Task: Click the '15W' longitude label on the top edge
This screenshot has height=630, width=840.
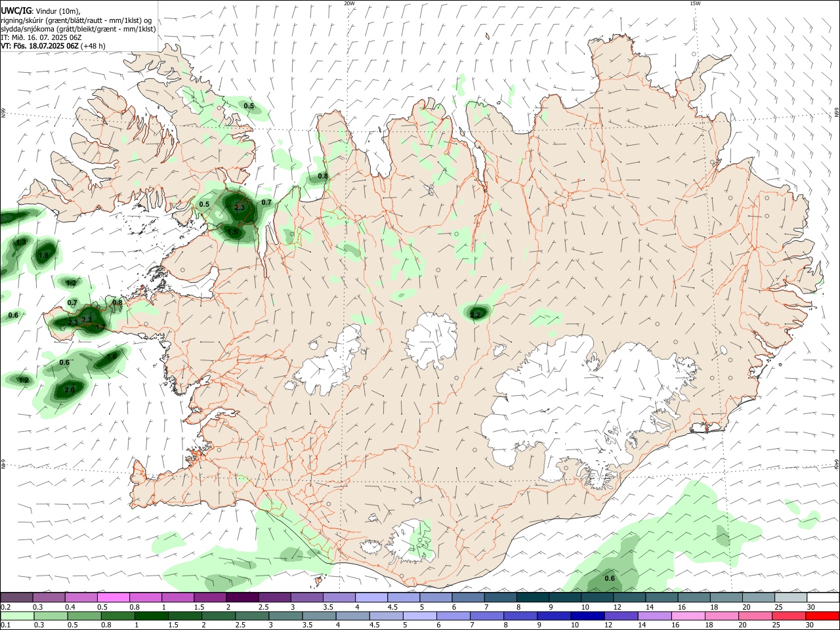Action: coord(694,3)
